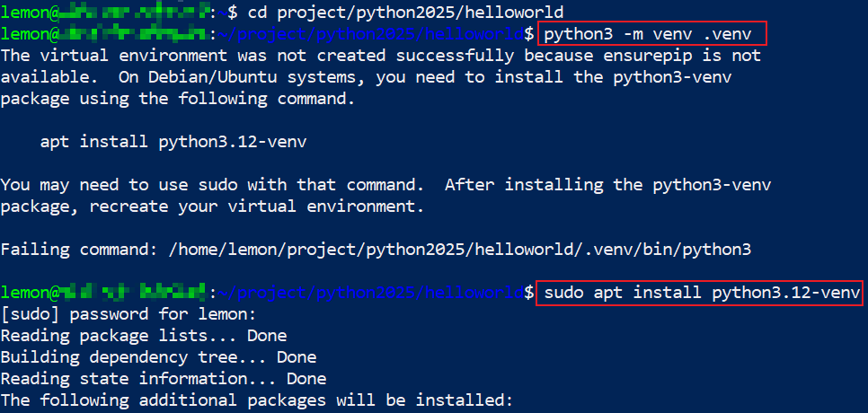Click 'Building dependency tree... Done' line
This screenshot has height=413, width=868.
(158, 357)
